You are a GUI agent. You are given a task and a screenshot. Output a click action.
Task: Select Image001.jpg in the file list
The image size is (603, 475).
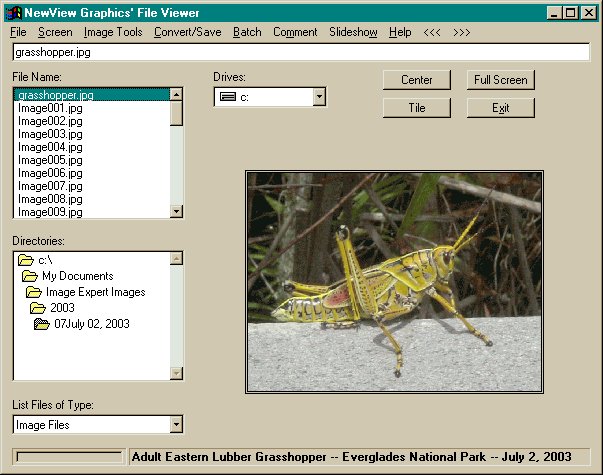(92, 108)
